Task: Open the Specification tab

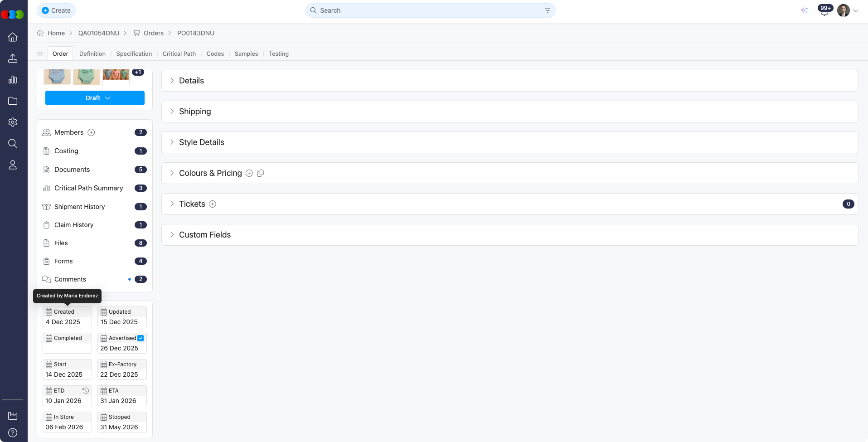Action: click(x=134, y=53)
